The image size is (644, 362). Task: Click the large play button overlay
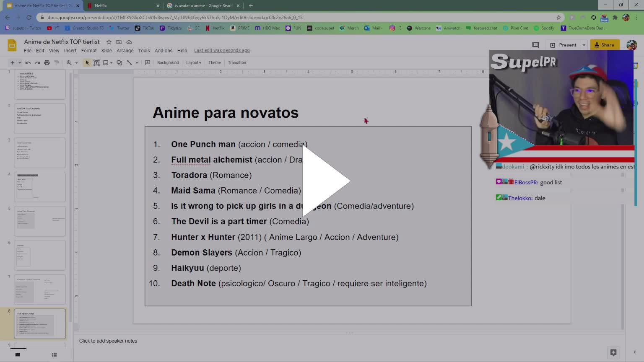(x=325, y=181)
